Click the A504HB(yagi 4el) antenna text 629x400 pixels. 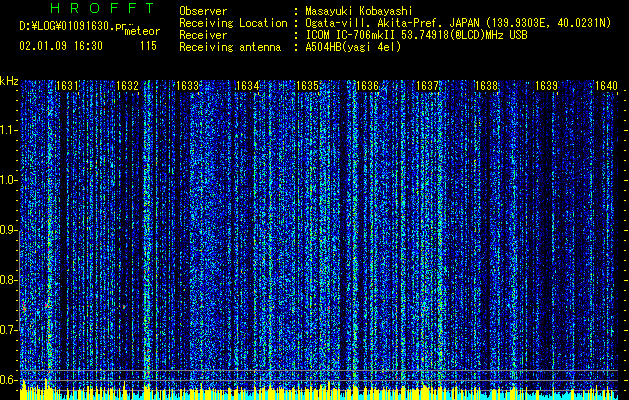[x=353, y=47]
